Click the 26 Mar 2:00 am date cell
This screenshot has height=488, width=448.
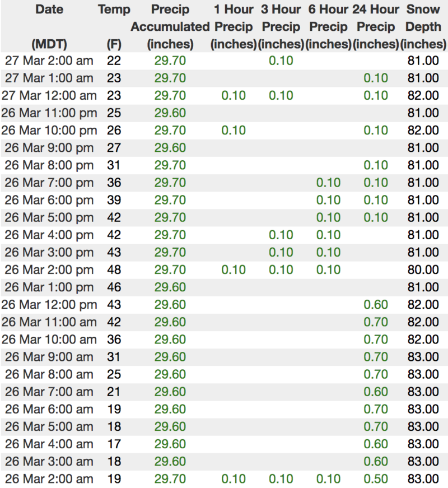(49, 479)
